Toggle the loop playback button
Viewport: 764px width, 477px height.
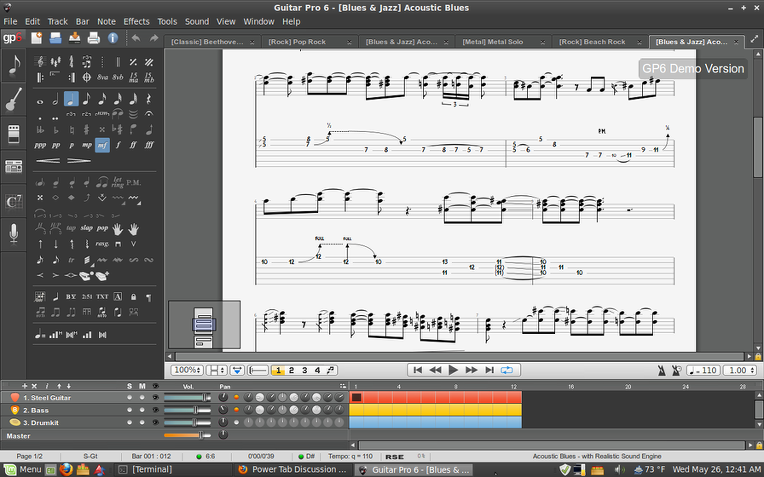pyautogui.click(x=507, y=370)
